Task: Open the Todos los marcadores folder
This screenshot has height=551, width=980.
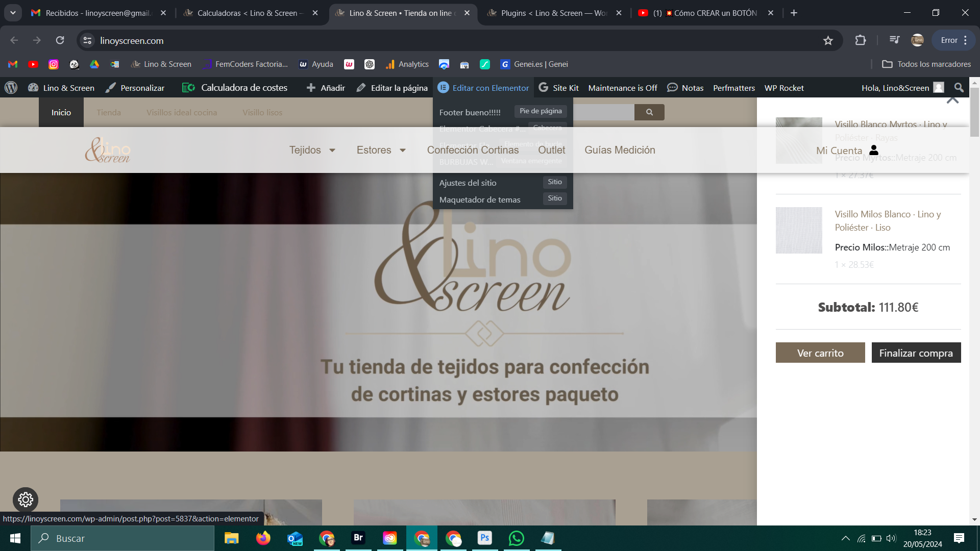Action: [926, 64]
